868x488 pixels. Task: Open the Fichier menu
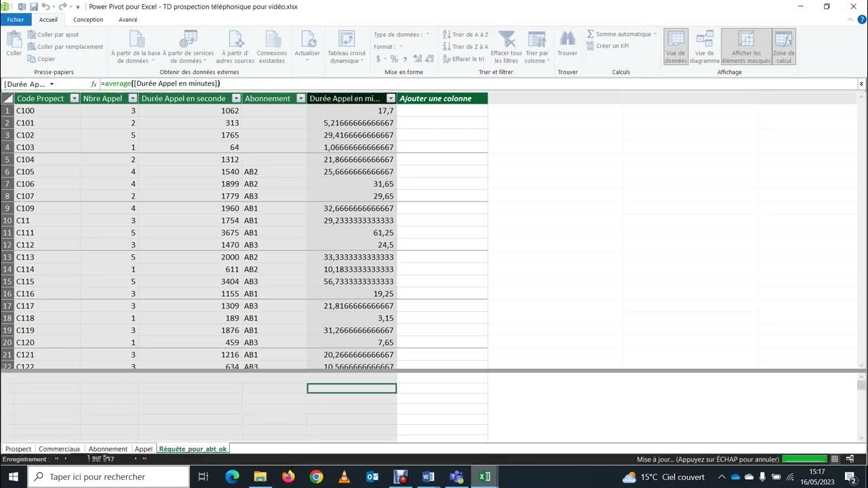[x=16, y=20]
